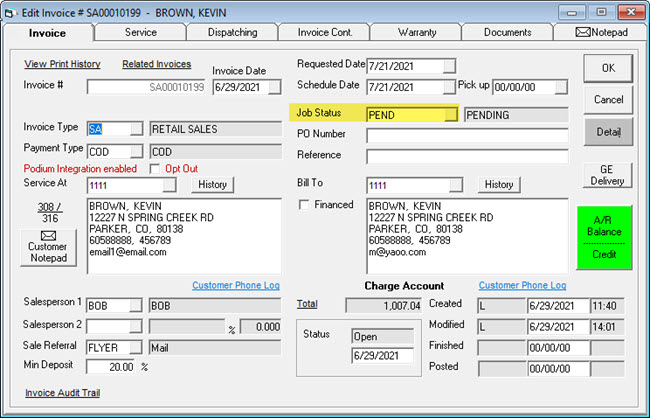Click the 308 / 316 link
Viewport: 650px width, 418px height.
click(x=50, y=212)
